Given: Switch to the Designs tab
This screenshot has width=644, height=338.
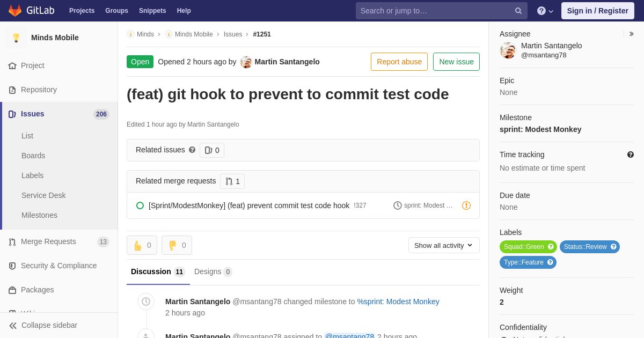Looking at the screenshot, I should (x=213, y=272).
